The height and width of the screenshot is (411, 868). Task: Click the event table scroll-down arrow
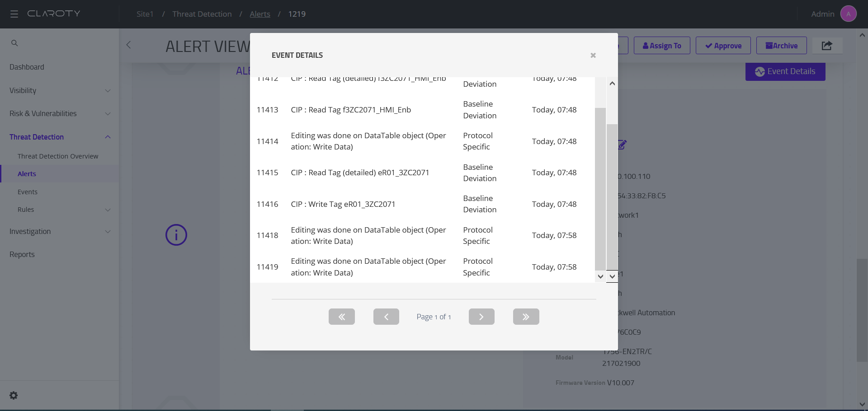612,276
